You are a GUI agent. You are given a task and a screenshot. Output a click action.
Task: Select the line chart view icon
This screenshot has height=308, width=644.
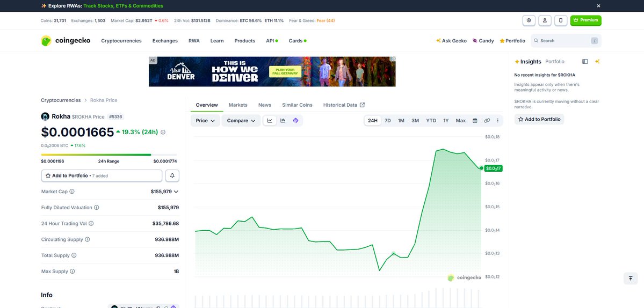pos(270,121)
